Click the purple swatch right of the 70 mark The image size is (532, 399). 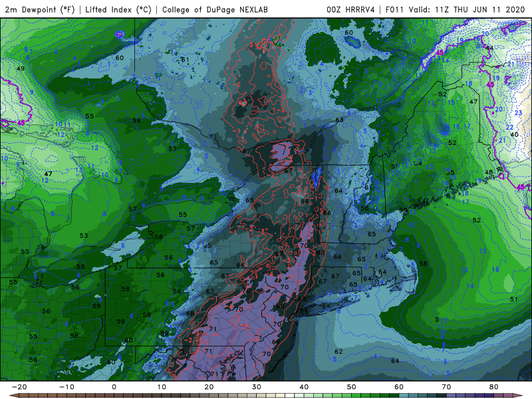[x=452, y=396]
